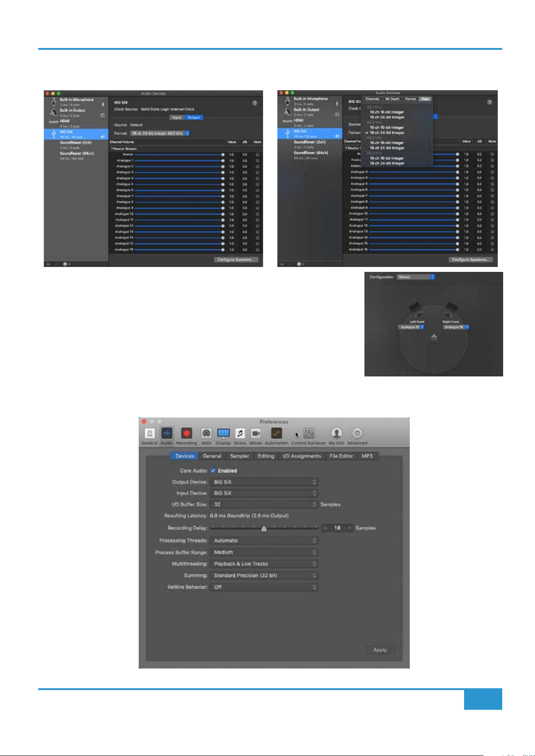
Task: Click add device plus icon in Audio Devices window with Input/Output tabs
Action: pyautogui.click(x=48, y=264)
